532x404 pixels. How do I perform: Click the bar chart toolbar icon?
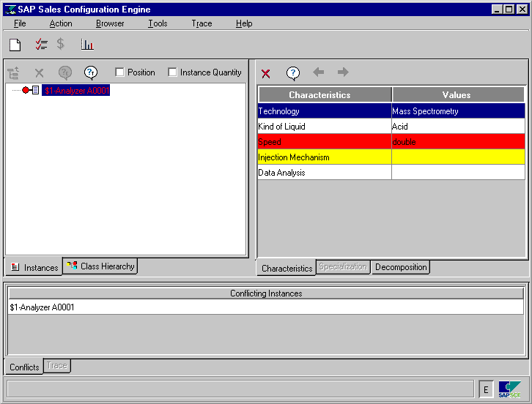pyautogui.click(x=87, y=45)
